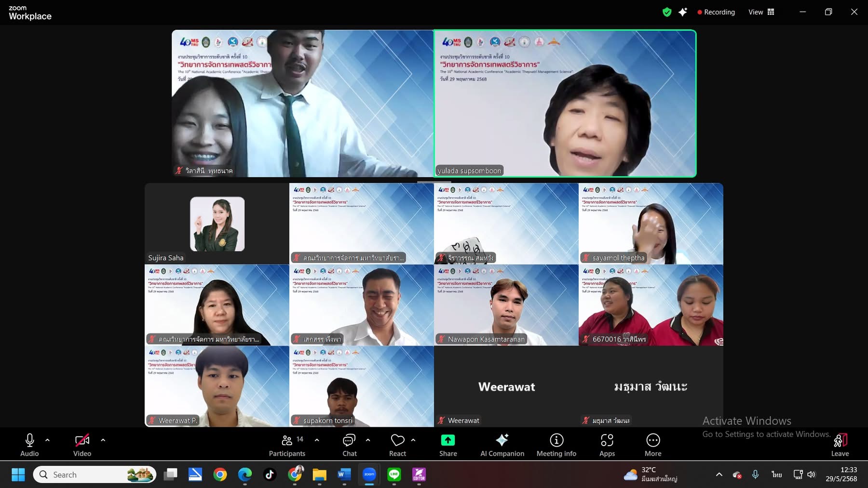Toggle microphone with the Audio button

(x=29, y=445)
